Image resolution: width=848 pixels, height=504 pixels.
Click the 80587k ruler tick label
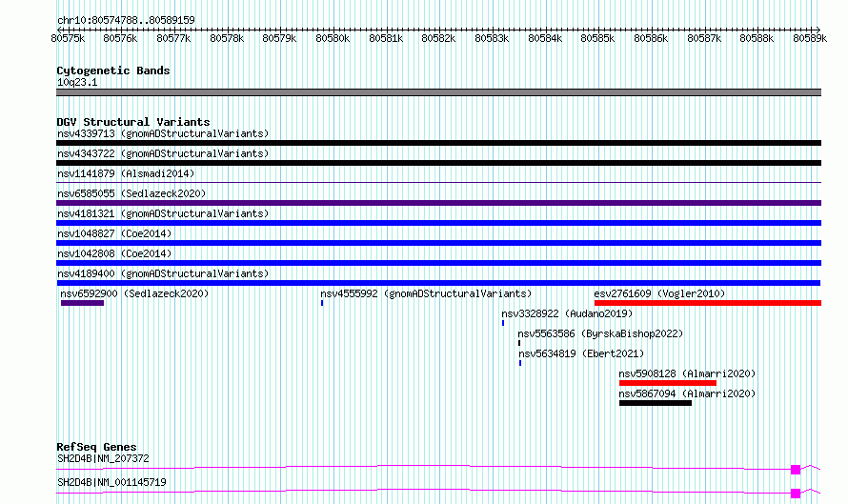tap(704, 38)
